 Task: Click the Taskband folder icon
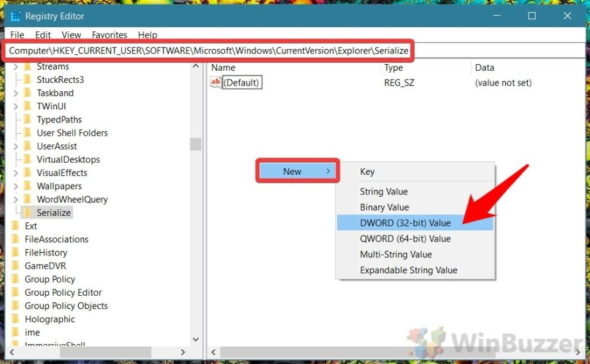coord(27,93)
